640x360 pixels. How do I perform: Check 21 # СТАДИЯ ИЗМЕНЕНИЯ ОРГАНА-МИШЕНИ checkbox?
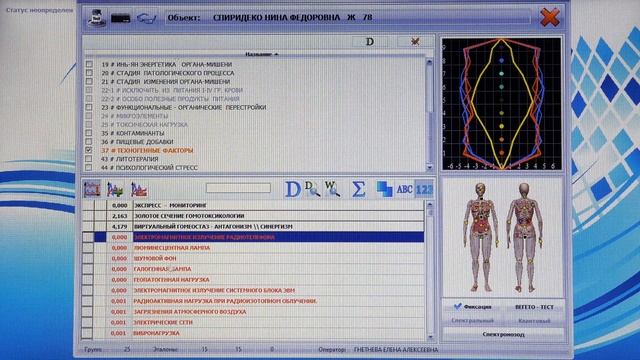tap(89, 81)
